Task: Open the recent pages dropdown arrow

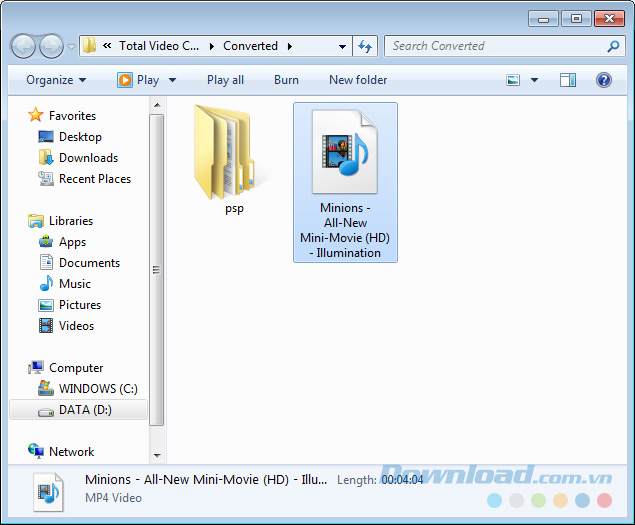Action: (71, 47)
